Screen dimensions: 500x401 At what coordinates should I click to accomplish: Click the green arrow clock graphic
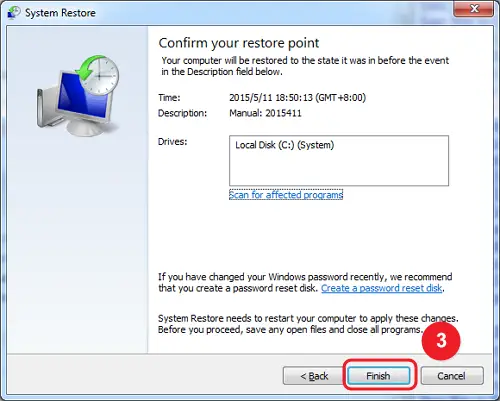98,74
